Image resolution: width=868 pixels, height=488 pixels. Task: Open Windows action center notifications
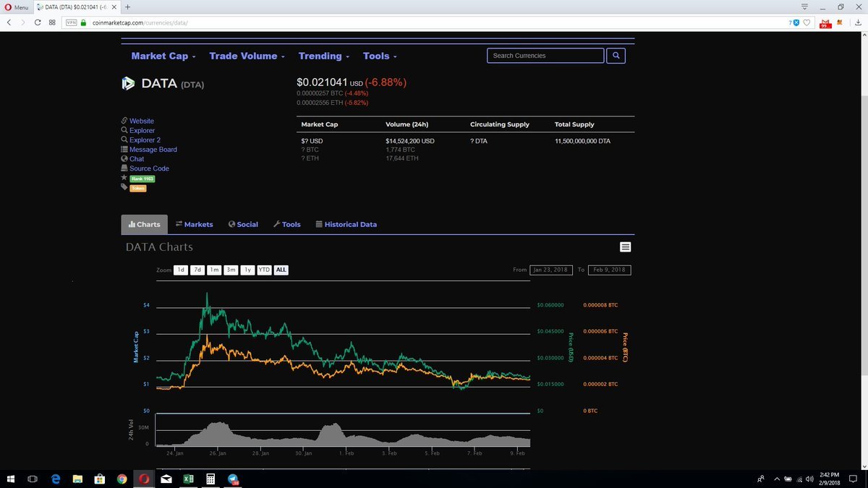[x=854, y=479]
